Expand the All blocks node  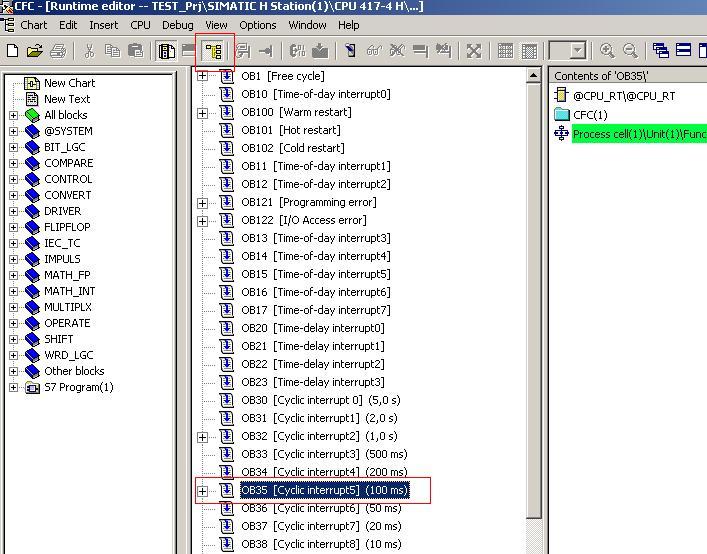14,116
